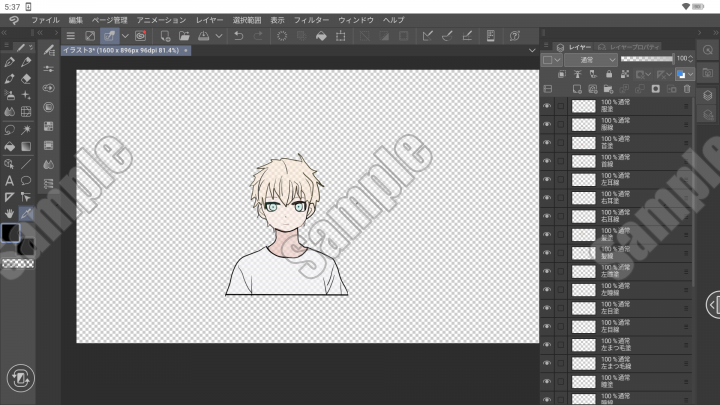This screenshot has height=405, width=720.
Task: Open the blending mode 通常 dropdown
Action: (591, 60)
